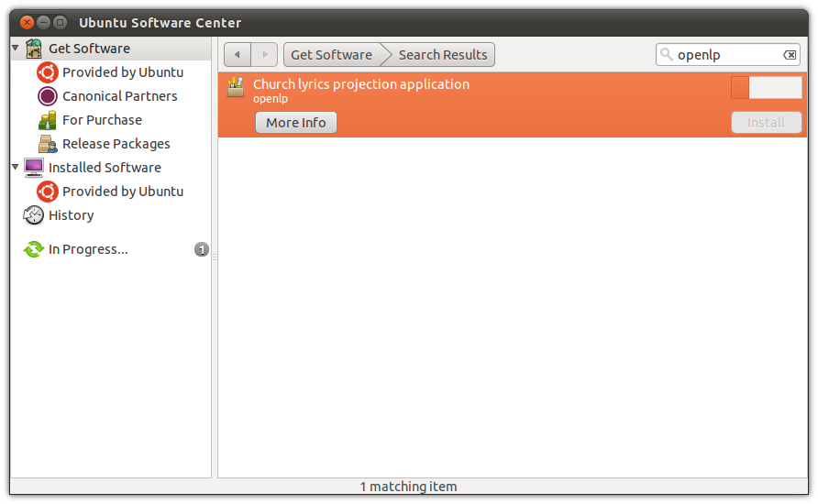This screenshot has height=504, width=818.
Task: Click the Release Packages box icon
Action: coord(48,144)
